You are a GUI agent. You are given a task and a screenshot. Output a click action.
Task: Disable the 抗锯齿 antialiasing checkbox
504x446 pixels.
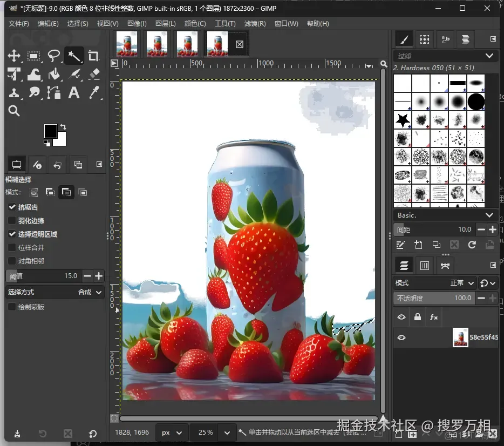[12, 207]
